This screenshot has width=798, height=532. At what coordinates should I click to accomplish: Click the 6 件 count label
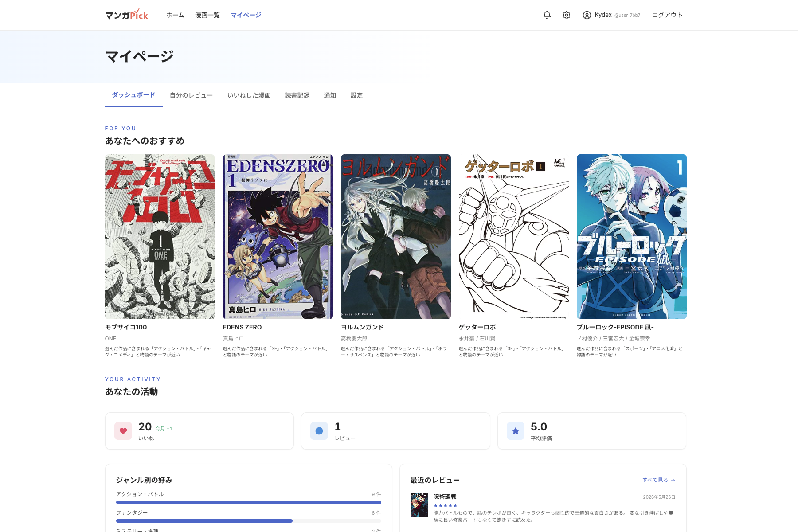[x=376, y=513]
